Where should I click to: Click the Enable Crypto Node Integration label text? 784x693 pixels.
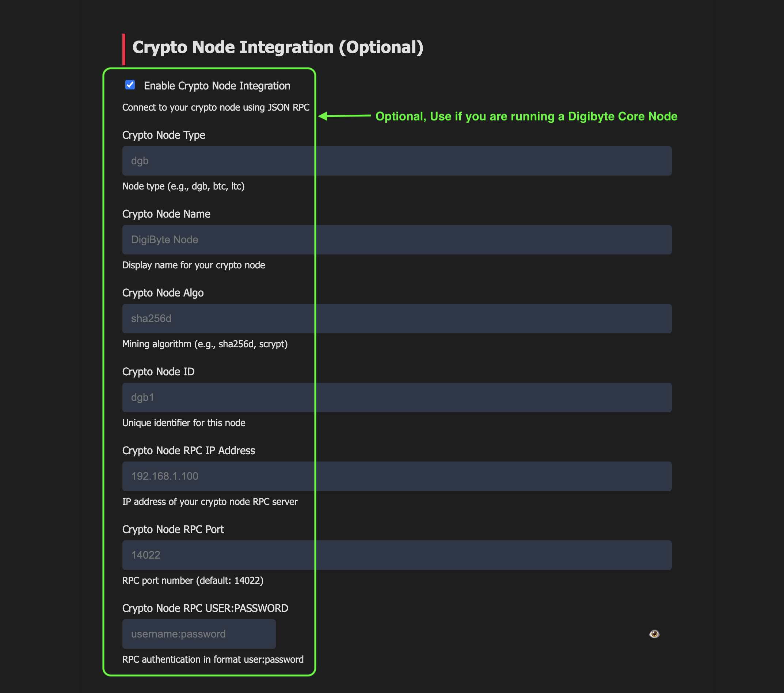[217, 85]
